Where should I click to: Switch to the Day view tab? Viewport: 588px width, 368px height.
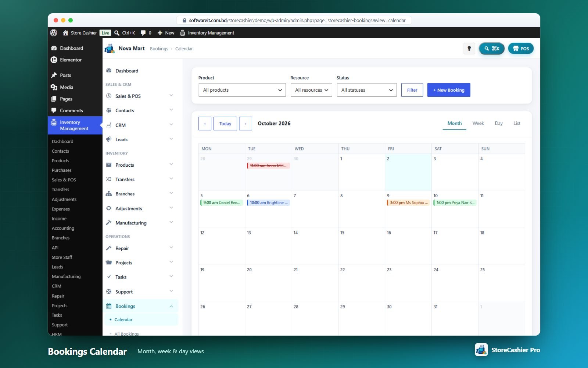pos(499,123)
